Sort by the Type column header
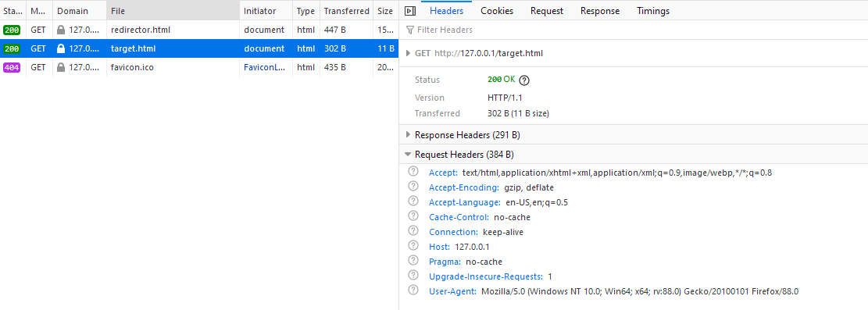The width and height of the screenshot is (868, 310). click(306, 10)
